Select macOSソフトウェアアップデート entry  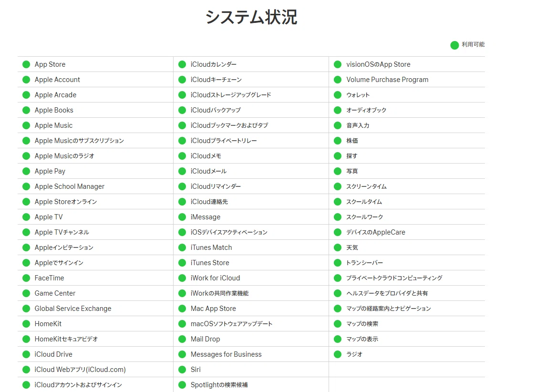pos(231,324)
